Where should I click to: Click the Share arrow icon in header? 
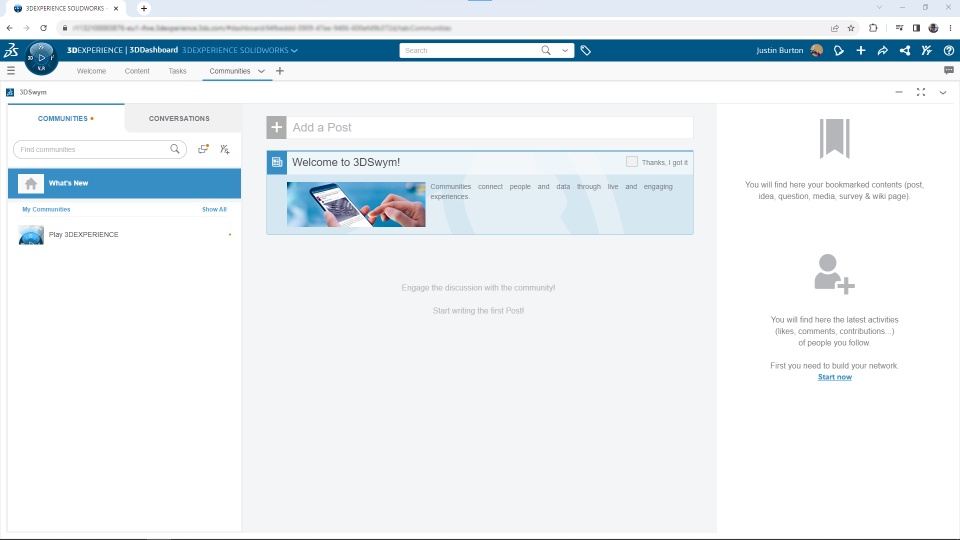(883, 50)
